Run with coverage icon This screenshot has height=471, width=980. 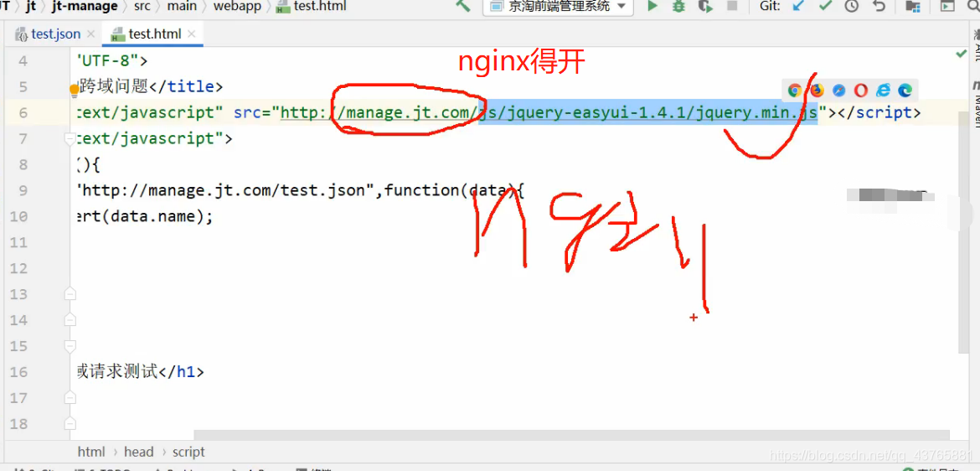705,6
